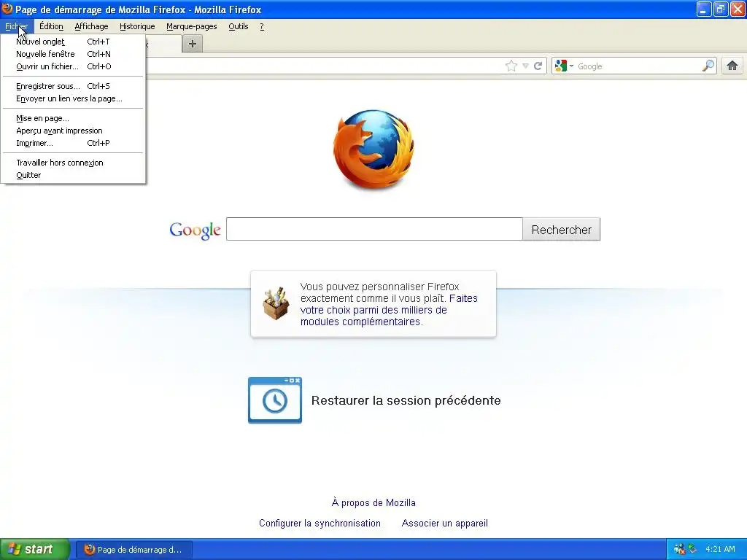Click the network tray icon with red x
This screenshot has height=560, width=747.
pyautogui.click(x=679, y=549)
